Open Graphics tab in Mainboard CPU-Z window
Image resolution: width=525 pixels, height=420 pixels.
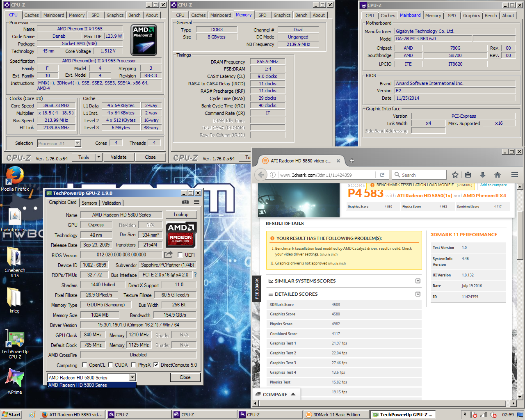click(x=472, y=16)
